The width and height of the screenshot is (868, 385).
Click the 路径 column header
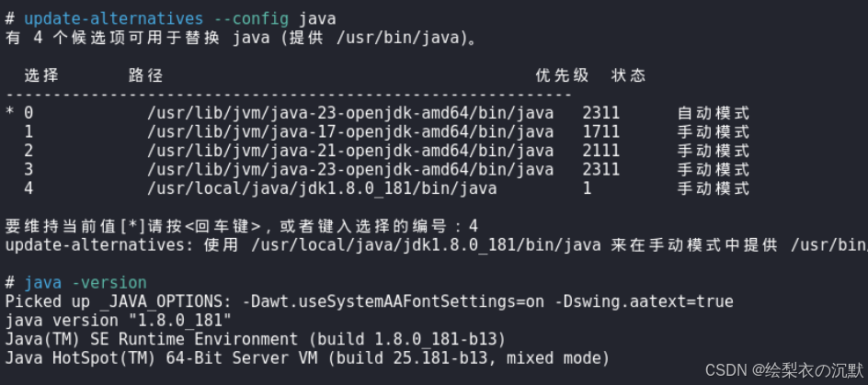tap(146, 75)
